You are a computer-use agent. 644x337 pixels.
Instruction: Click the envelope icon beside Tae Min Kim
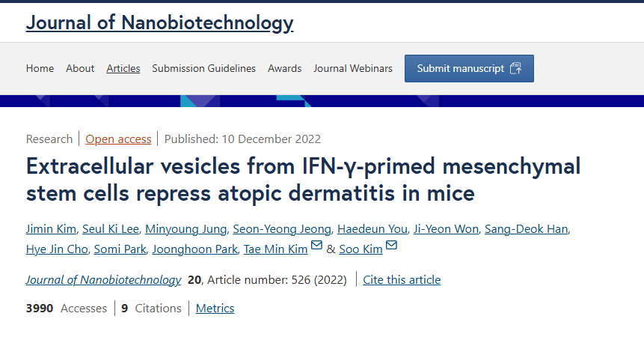[x=316, y=248]
